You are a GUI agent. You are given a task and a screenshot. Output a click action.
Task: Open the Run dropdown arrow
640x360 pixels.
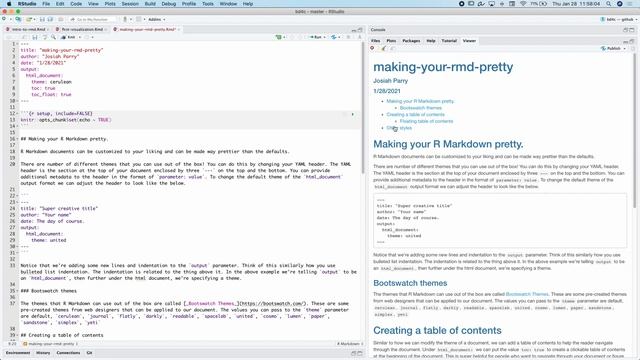(324, 37)
